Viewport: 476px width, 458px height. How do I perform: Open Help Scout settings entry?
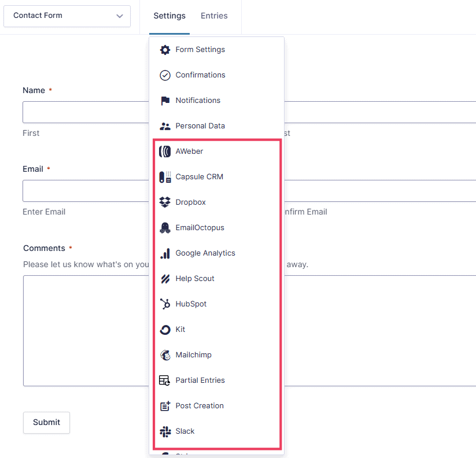pos(217,279)
